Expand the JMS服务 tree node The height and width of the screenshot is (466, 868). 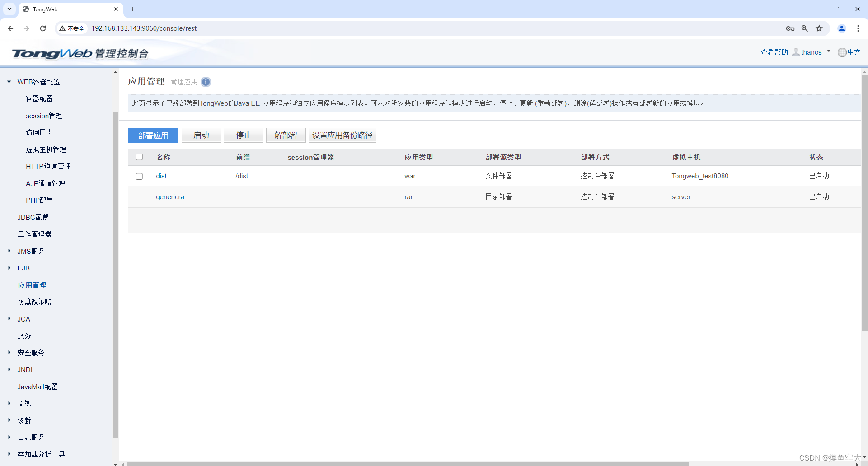[9, 251]
